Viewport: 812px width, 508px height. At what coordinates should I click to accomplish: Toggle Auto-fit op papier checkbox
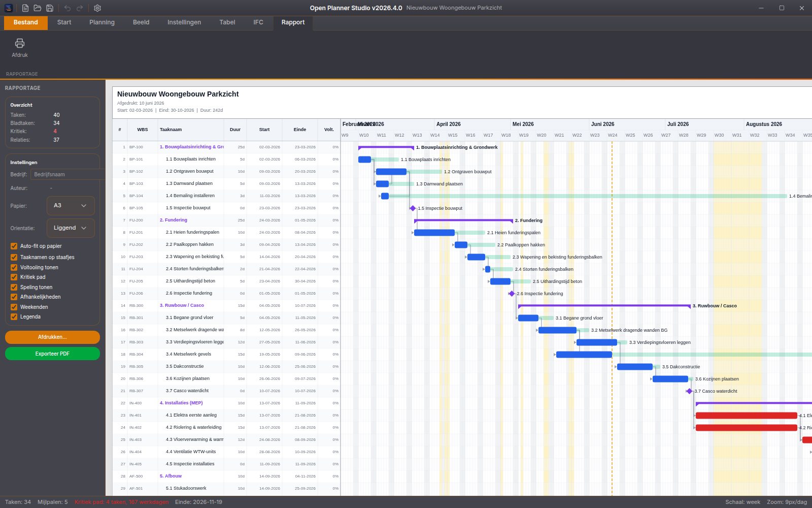(14, 246)
